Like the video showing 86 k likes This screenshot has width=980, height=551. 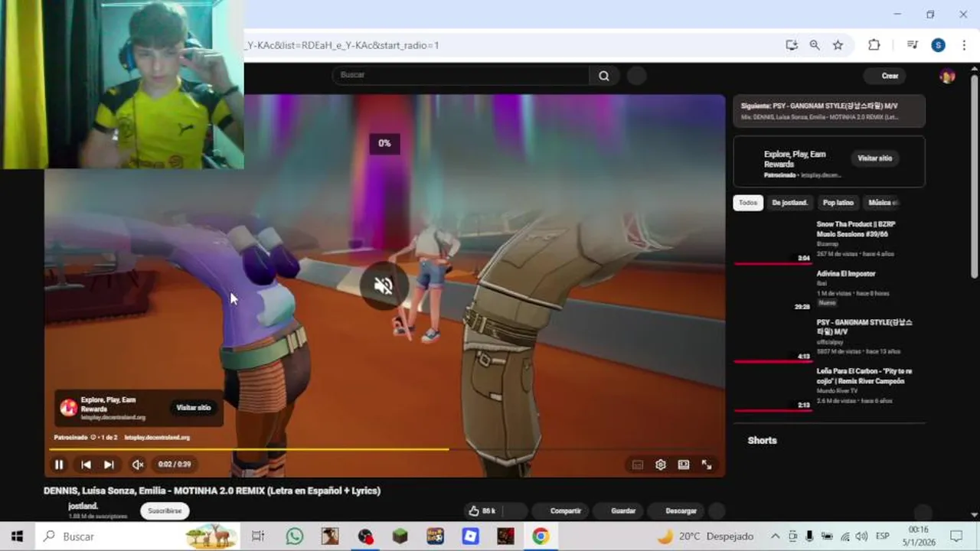click(483, 510)
